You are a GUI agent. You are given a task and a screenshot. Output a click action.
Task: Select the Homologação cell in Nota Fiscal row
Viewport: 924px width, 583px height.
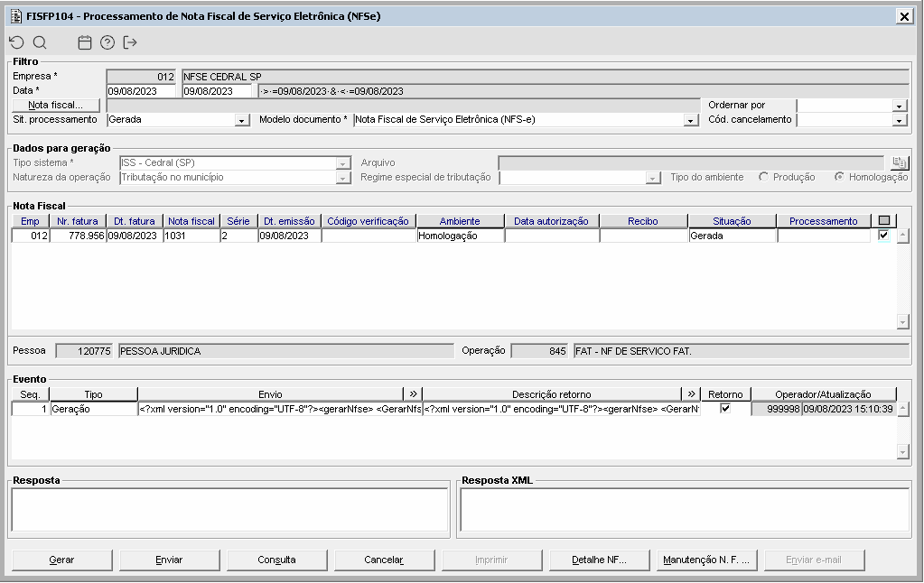point(461,236)
